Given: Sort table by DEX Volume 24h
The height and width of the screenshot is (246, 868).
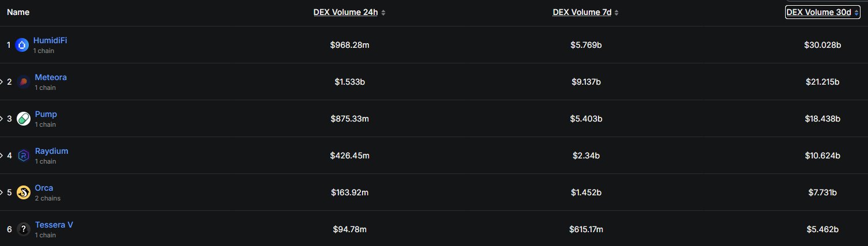Looking at the screenshot, I should [345, 13].
